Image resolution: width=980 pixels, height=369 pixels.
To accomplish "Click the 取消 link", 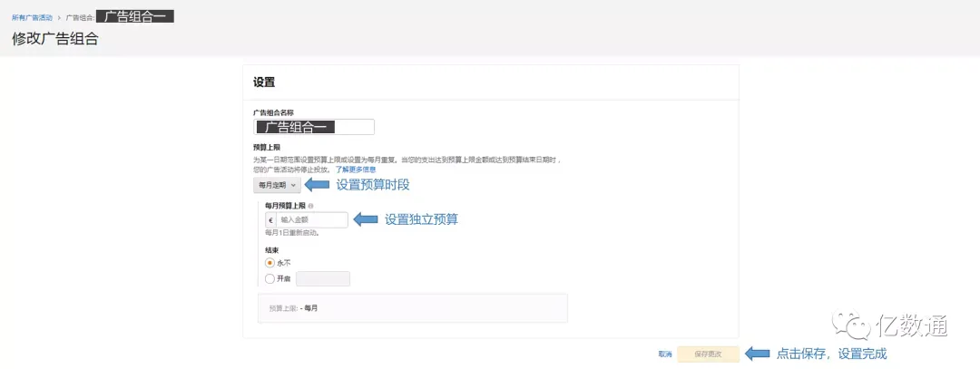I will coord(664,354).
